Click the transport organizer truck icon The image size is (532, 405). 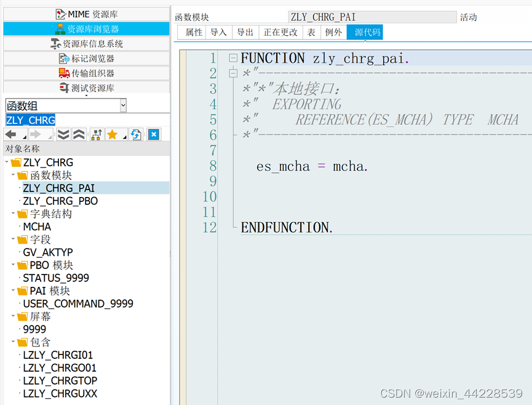tap(64, 73)
